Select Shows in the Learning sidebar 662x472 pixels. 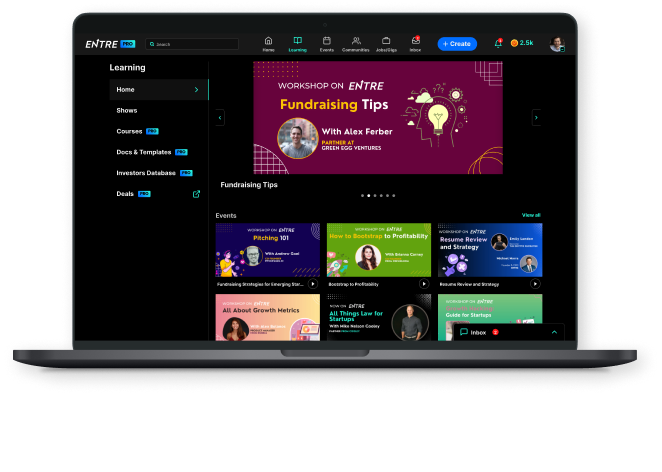click(x=127, y=110)
